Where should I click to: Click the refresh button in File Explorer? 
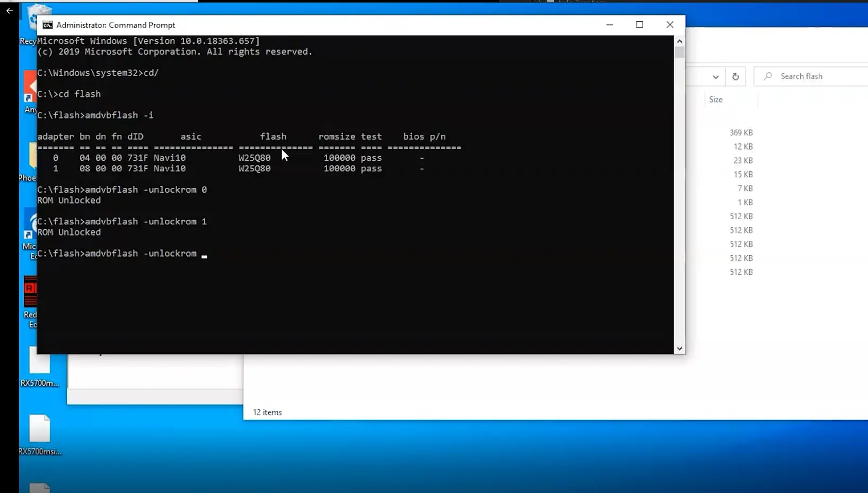click(735, 76)
